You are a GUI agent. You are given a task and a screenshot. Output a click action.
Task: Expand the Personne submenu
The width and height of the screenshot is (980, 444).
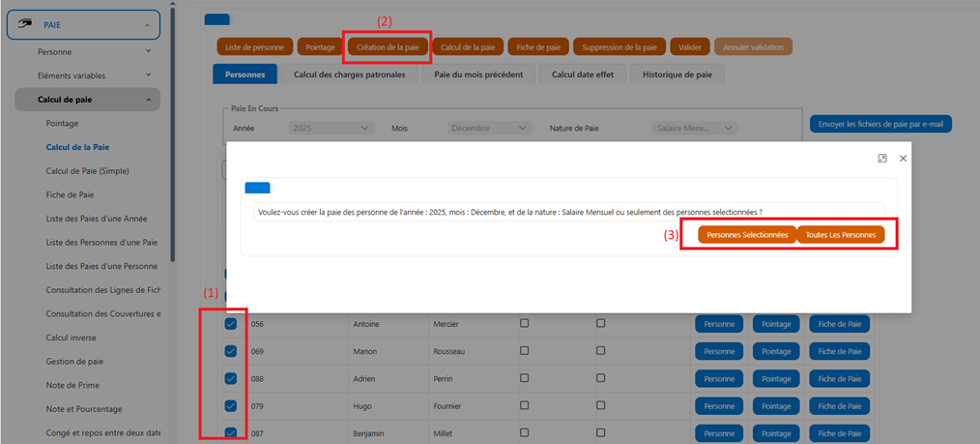click(x=148, y=51)
